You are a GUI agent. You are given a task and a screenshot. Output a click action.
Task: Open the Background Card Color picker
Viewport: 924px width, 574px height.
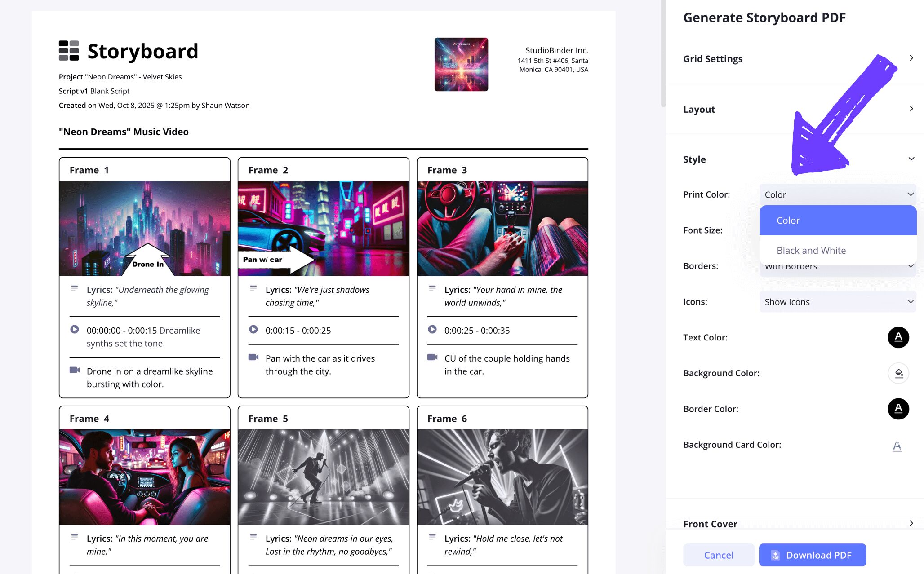(x=897, y=446)
